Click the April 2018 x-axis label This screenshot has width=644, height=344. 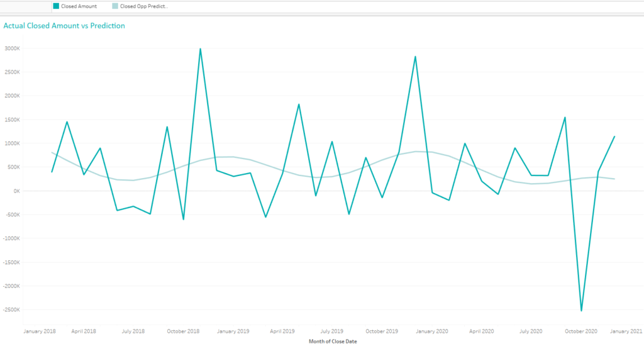[84, 331]
